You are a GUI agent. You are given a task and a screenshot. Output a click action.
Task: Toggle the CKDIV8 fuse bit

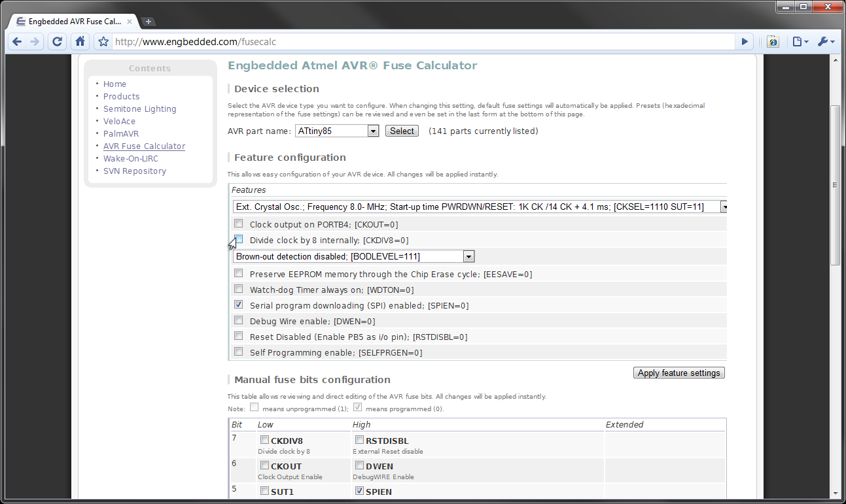[x=264, y=440]
